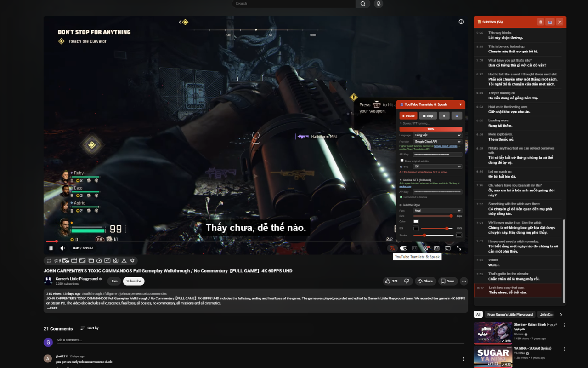
Task: Open the TTS dropdown set to Off
Action: [x=437, y=167]
